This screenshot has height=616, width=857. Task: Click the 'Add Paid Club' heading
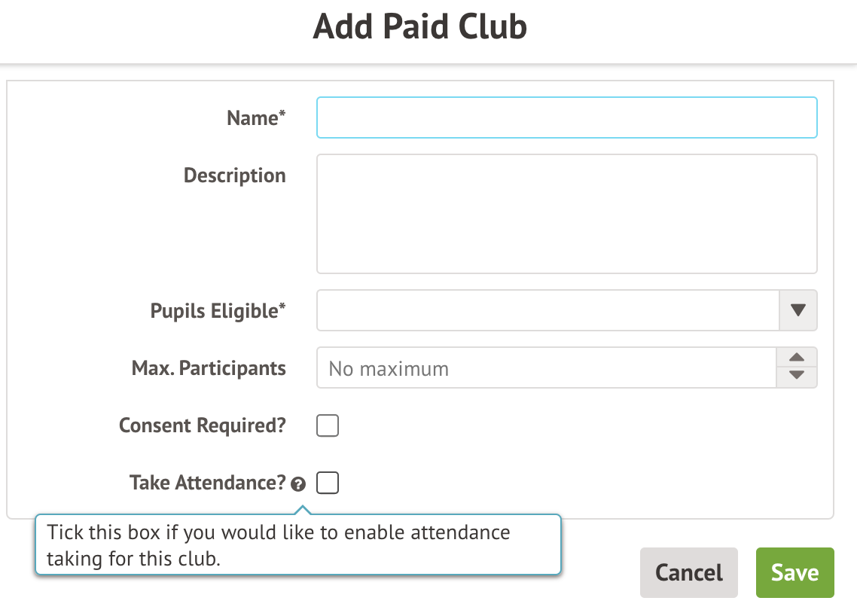(x=420, y=28)
